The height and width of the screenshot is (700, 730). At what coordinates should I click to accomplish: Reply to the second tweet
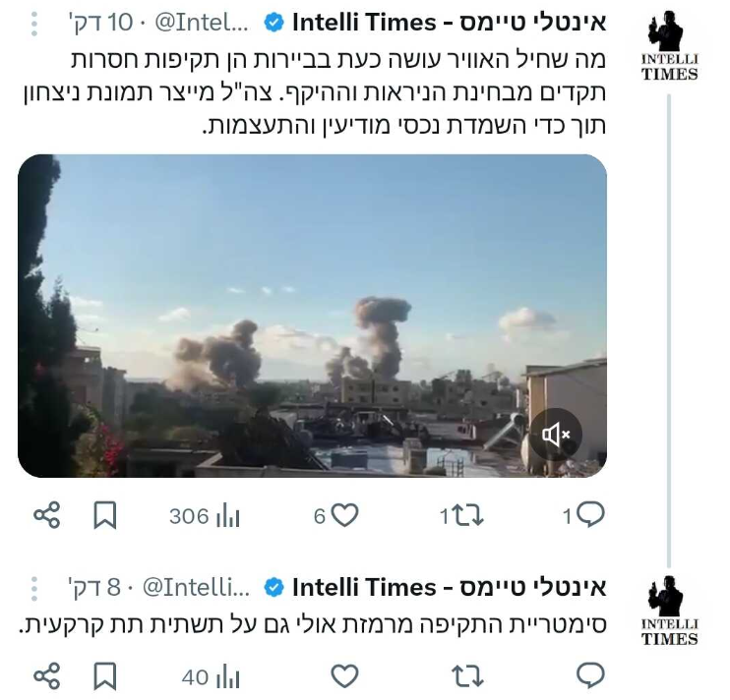pyautogui.click(x=590, y=675)
